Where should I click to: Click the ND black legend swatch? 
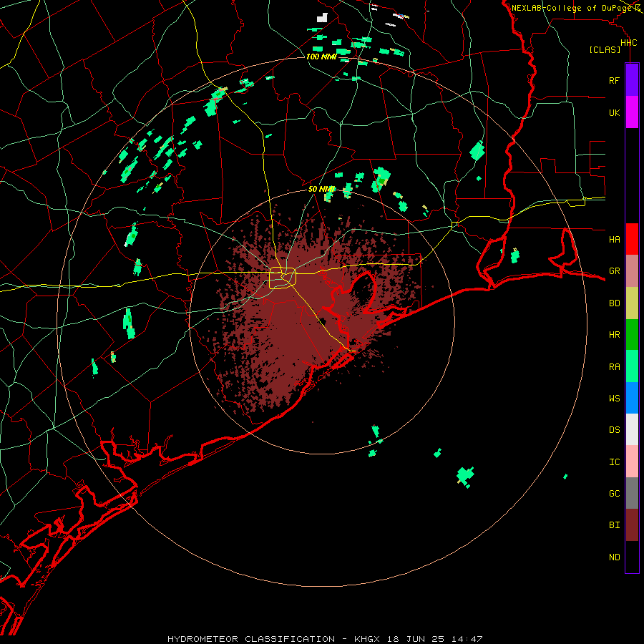coord(632,557)
